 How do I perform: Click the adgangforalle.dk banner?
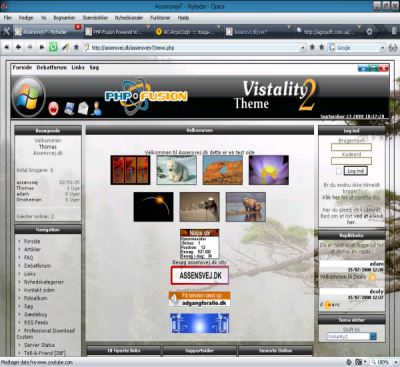coord(199,299)
